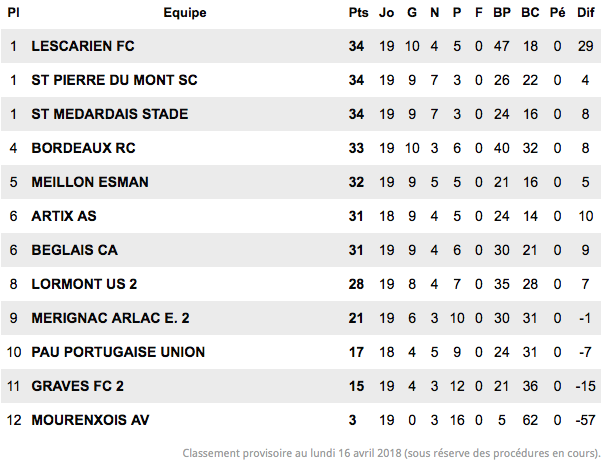Open the GRAVES FC 2 team entry
Viewport: 603px width, 463px height.
click(78, 386)
